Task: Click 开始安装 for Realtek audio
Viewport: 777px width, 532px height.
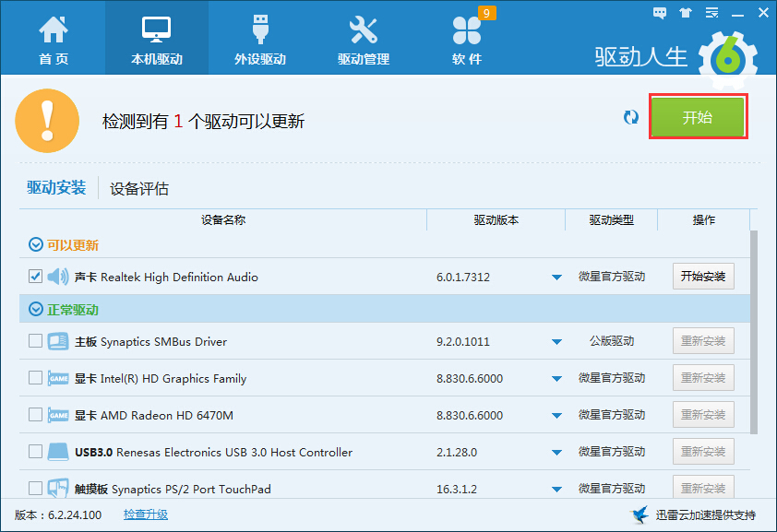Action: point(703,277)
